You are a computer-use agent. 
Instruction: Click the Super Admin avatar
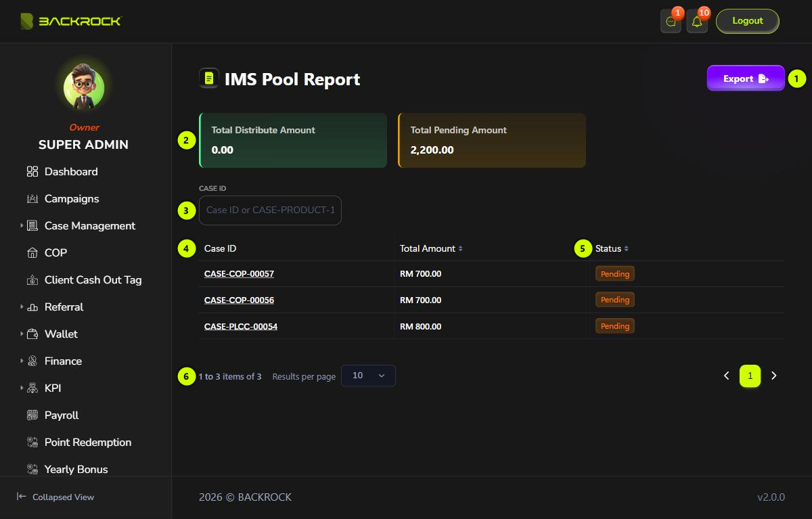pos(84,88)
